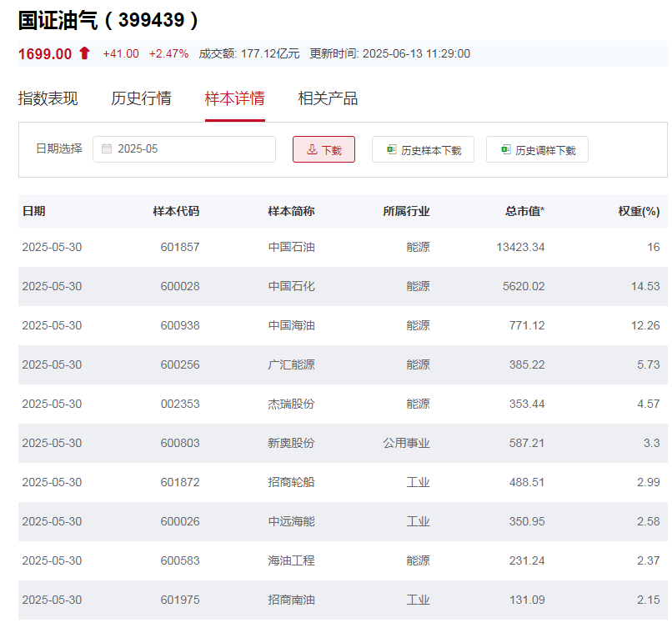672x623 pixels.
Task: Click the red up arrow beside 1699.00
Action: click(x=84, y=53)
